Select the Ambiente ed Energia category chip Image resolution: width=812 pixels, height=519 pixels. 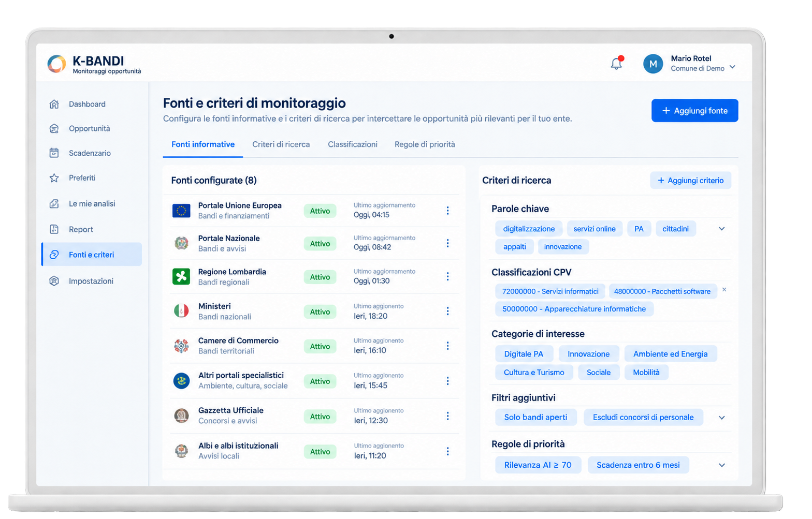click(670, 354)
